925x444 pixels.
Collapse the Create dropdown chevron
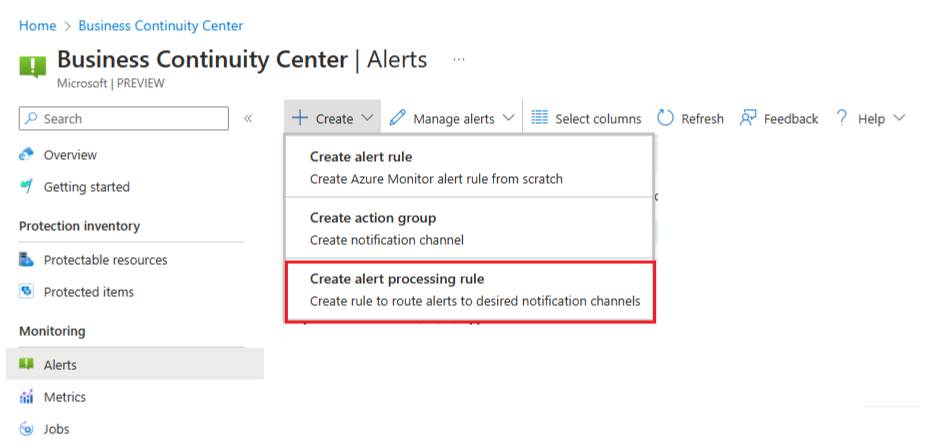point(367,118)
